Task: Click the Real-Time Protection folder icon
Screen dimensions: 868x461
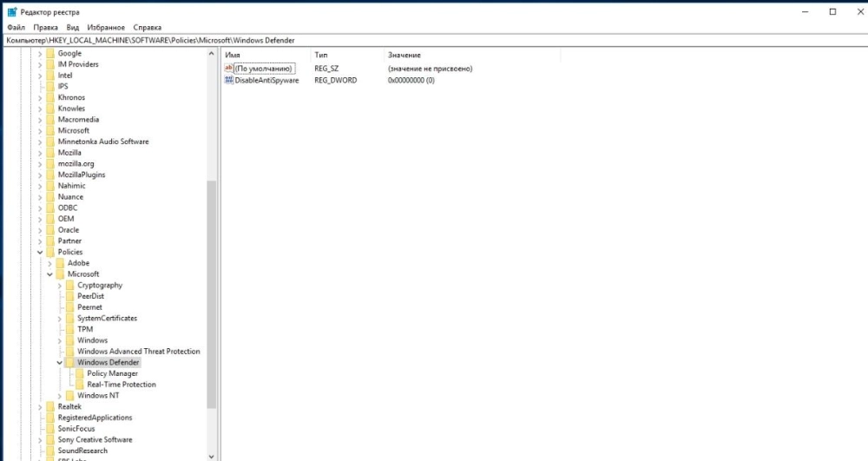Action: point(80,385)
